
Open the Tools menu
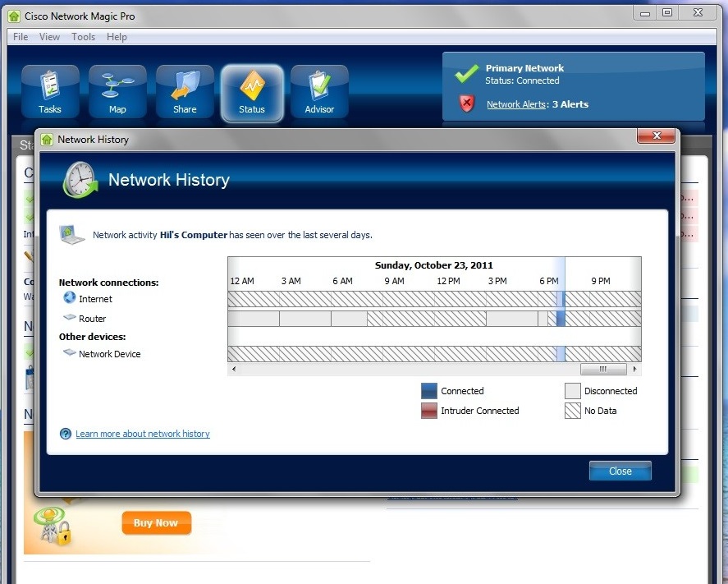pos(83,37)
